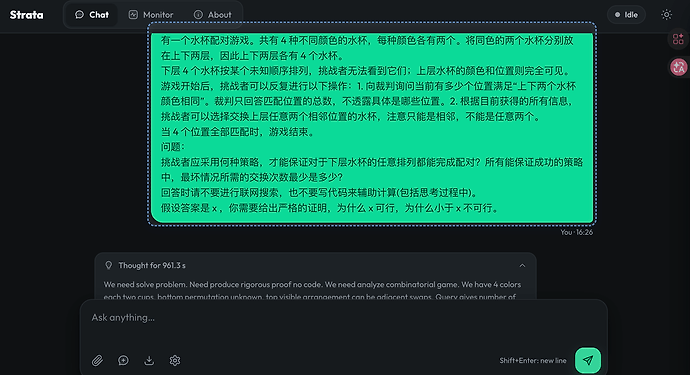Screen dimensions: 690x375
Task: Collapse the Thought section chevron
Action: point(522,265)
